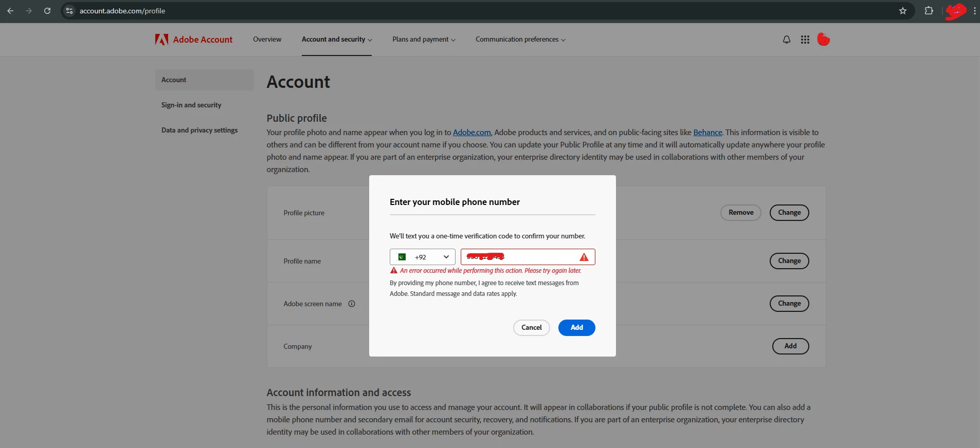Click info icon next to Adobe screen name
This screenshot has height=448, width=980.
[x=352, y=304]
